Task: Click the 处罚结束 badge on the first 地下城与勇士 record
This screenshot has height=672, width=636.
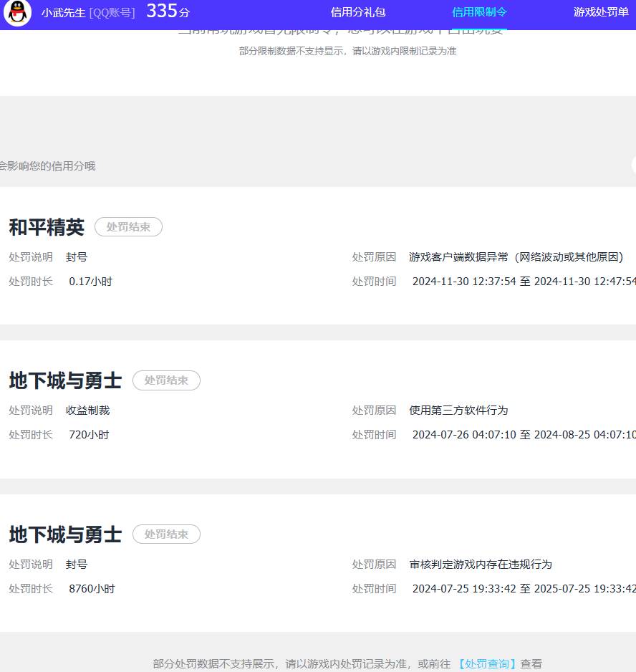Action: point(166,380)
